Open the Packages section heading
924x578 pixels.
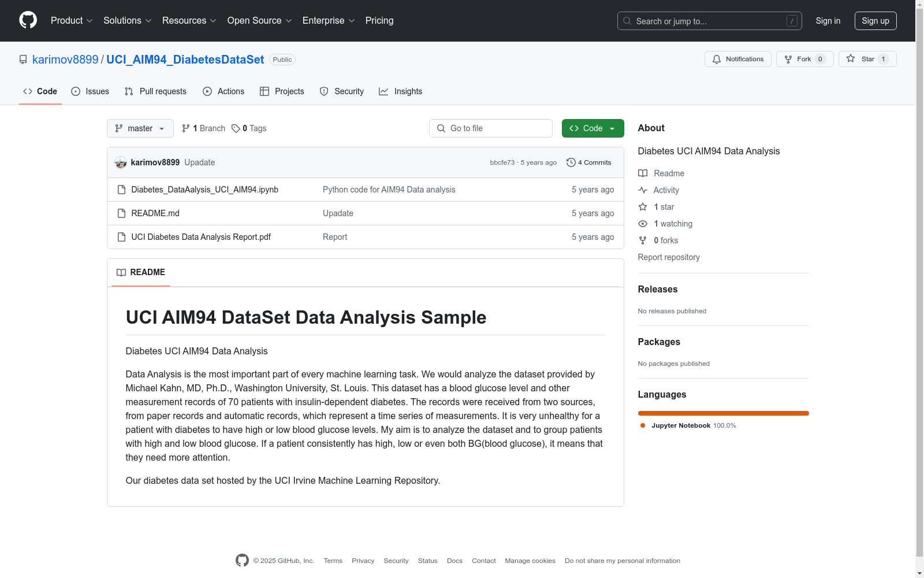(659, 342)
